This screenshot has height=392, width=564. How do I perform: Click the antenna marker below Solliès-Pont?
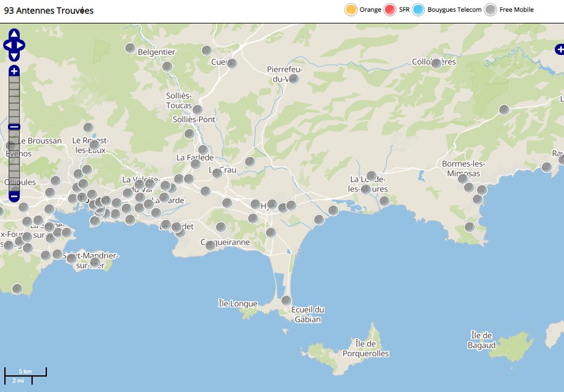[189, 134]
